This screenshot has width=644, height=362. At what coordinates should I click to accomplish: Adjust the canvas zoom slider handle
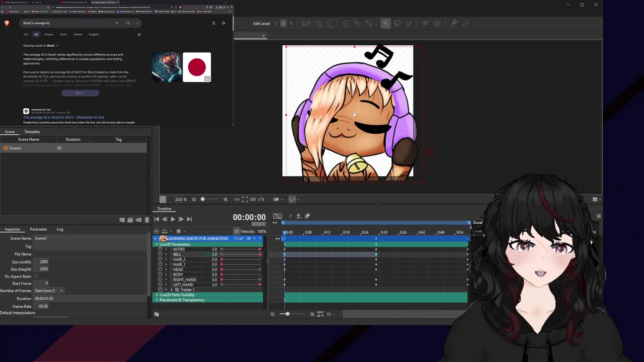point(202,200)
